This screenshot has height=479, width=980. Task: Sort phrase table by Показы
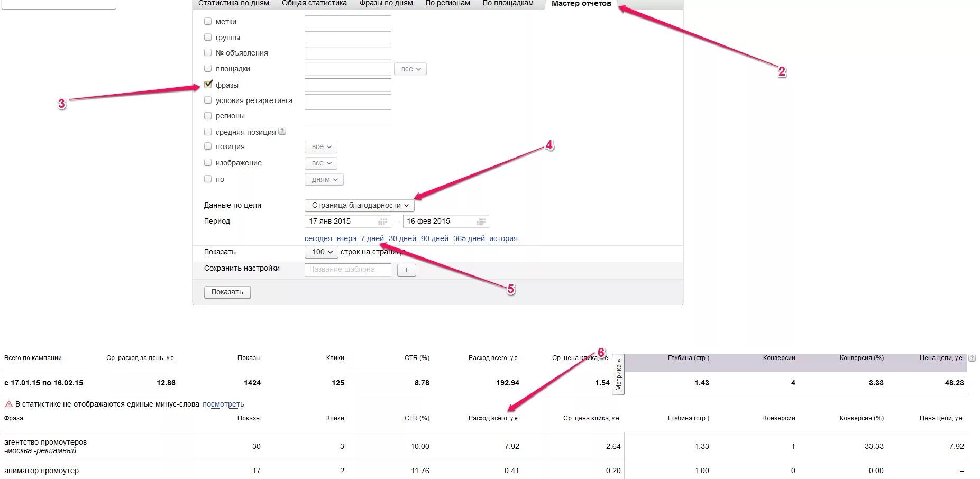(249, 418)
